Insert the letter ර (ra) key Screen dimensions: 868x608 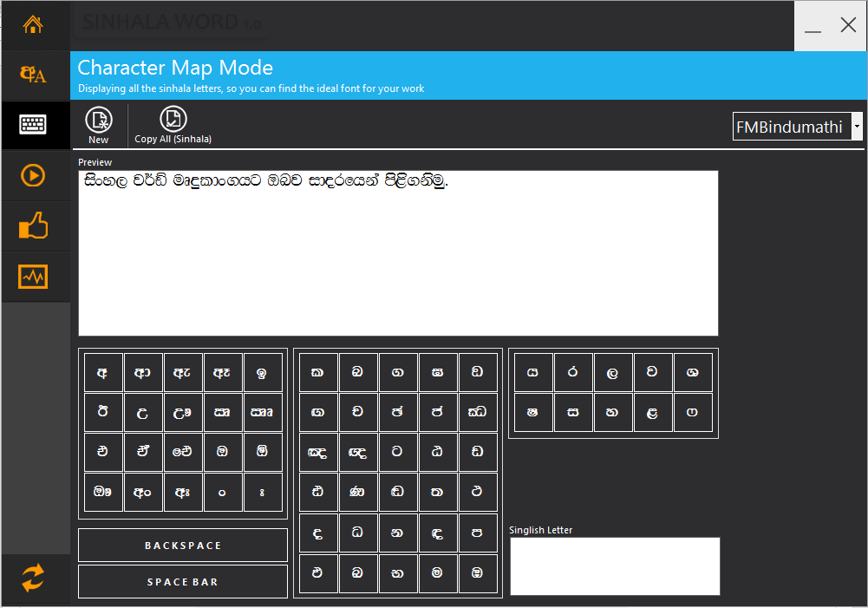[573, 372]
